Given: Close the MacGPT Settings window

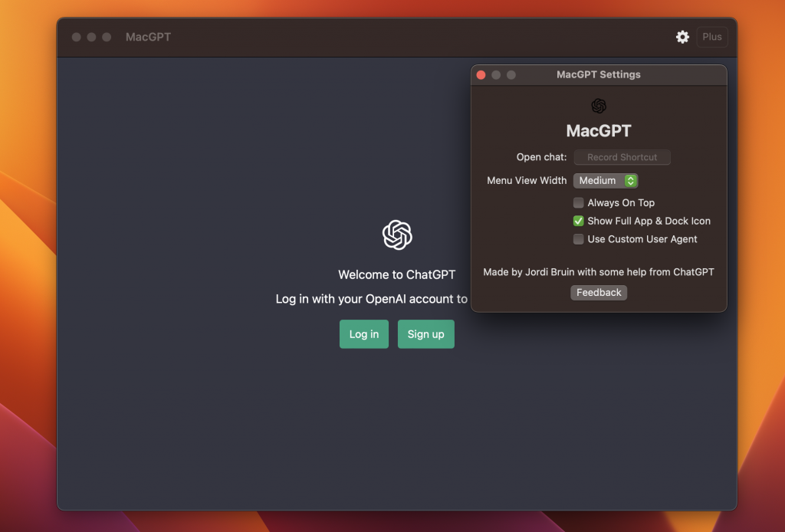Looking at the screenshot, I should click(481, 75).
